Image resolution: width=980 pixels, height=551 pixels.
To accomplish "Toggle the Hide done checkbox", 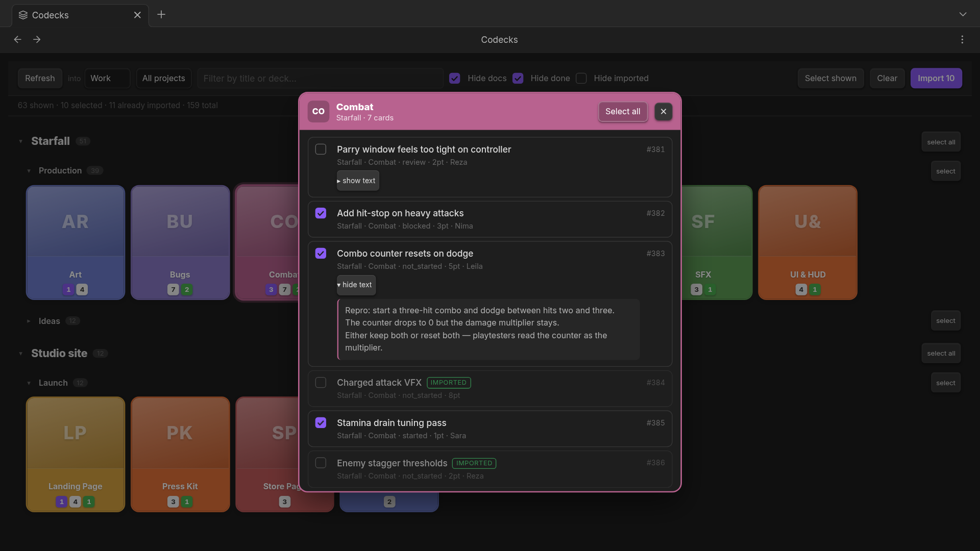I will (x=518, y=78).
